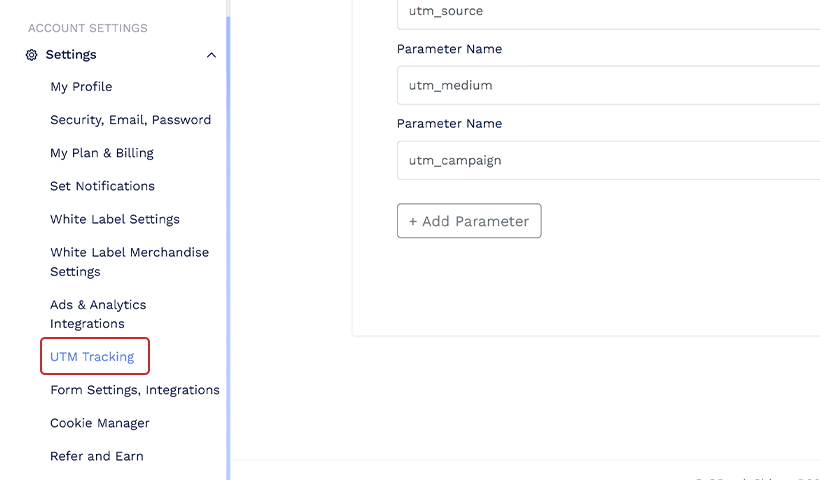This screenshot has height=480, width=820.
Task: Open My Profile settings
Action: coord(81,87)
